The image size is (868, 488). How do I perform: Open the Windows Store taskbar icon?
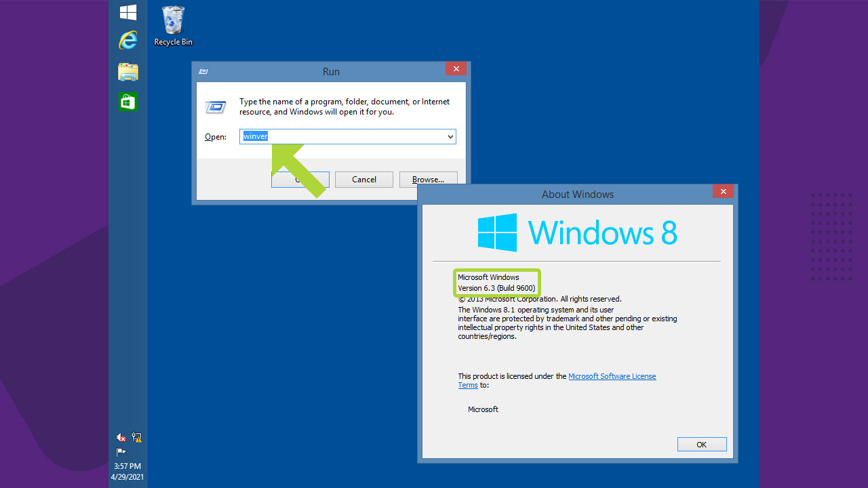click(x=128, y=102)
